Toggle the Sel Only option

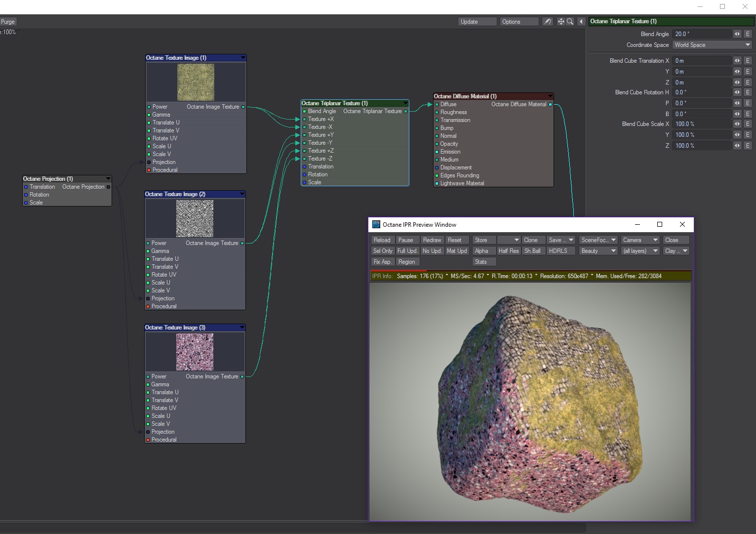point(383,251)
